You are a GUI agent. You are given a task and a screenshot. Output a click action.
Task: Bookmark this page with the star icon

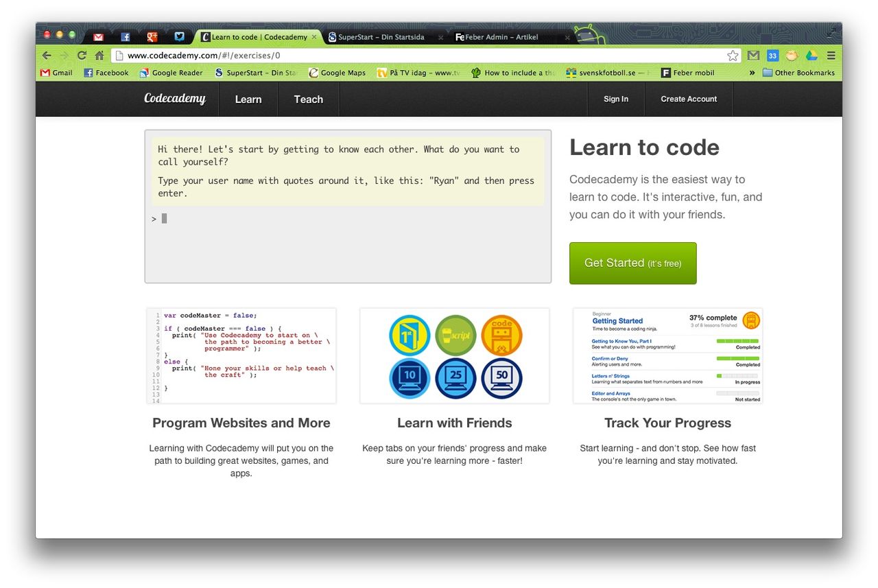pos(733,56)
